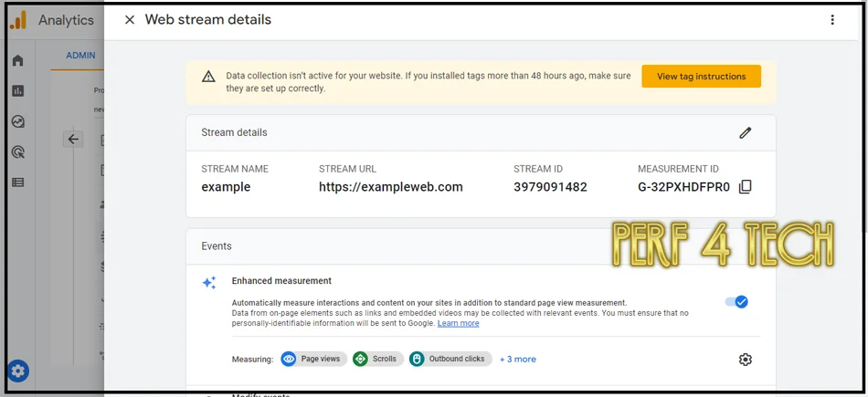Copy the Measurement ID
Screen dimensions: 868x397
745,187
